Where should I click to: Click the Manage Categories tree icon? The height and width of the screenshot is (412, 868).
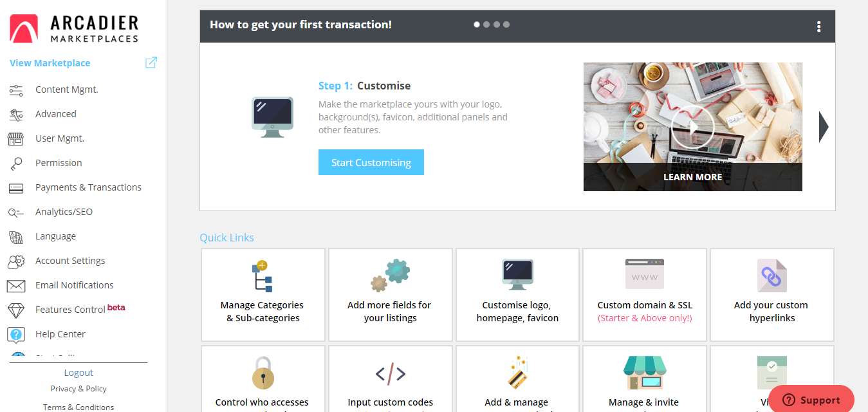[262, 276]
